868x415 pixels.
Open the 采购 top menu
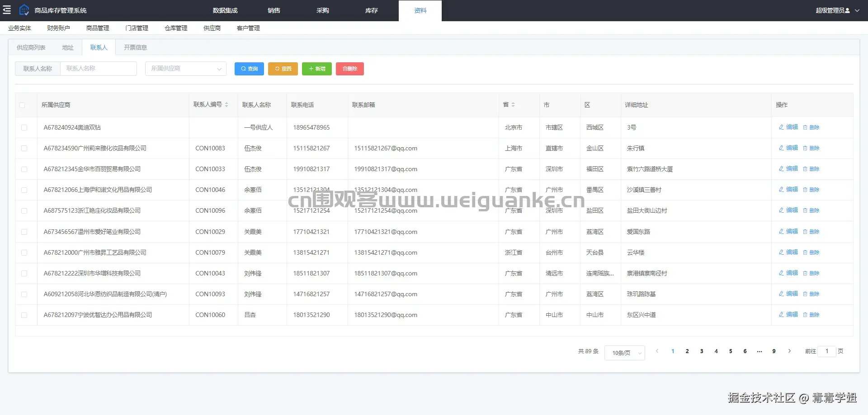coord(323,10)
